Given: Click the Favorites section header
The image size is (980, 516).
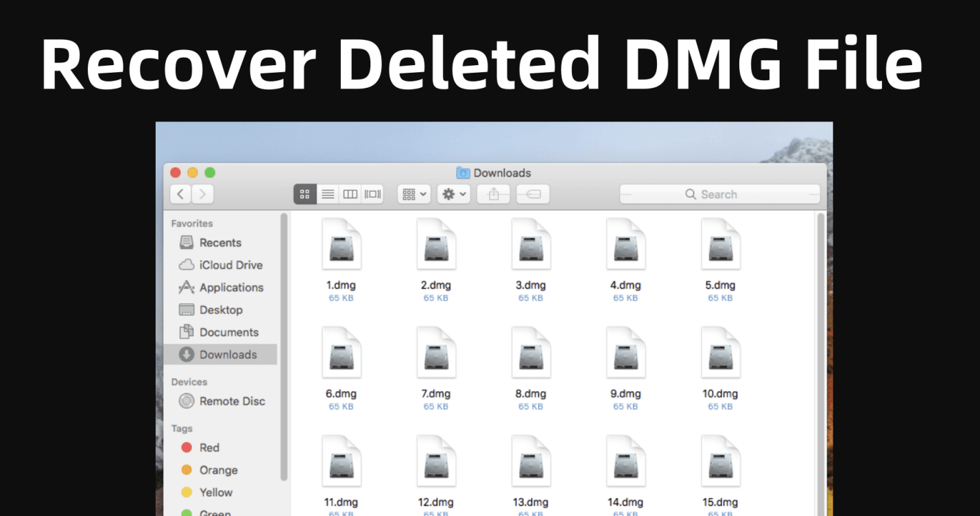Looking at the screenshot, I should [x=192, y=223].
